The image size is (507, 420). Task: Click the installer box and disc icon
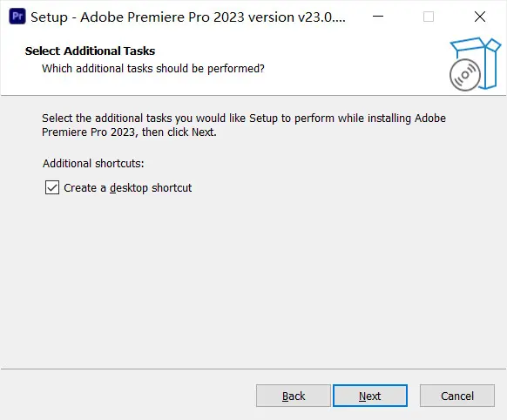pos(475,64)
